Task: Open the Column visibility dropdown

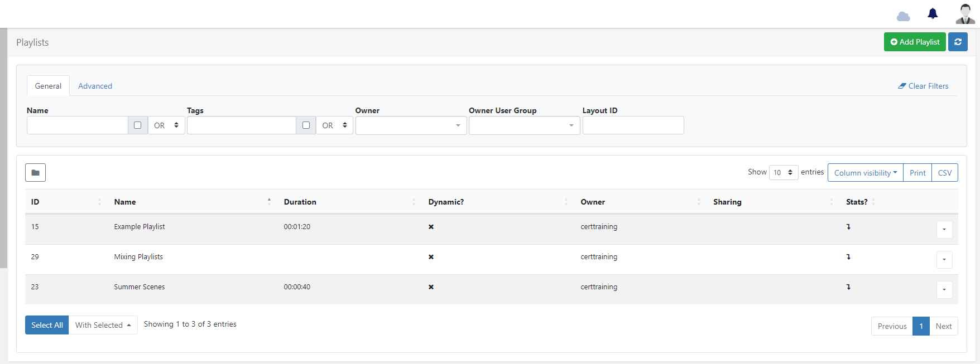Action: 865,173
